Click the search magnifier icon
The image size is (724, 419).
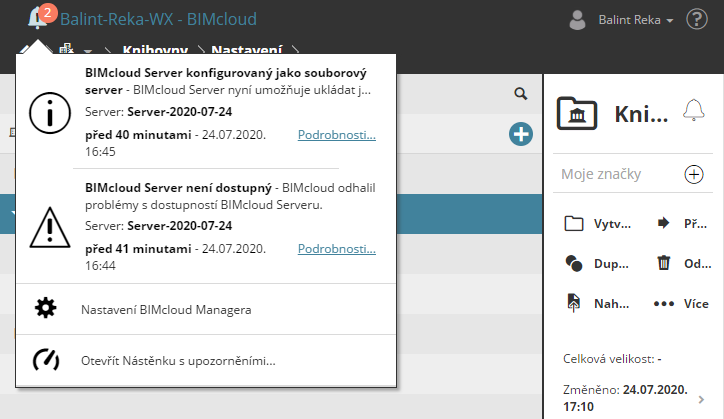pyautogui.click(x=520, y=94)
